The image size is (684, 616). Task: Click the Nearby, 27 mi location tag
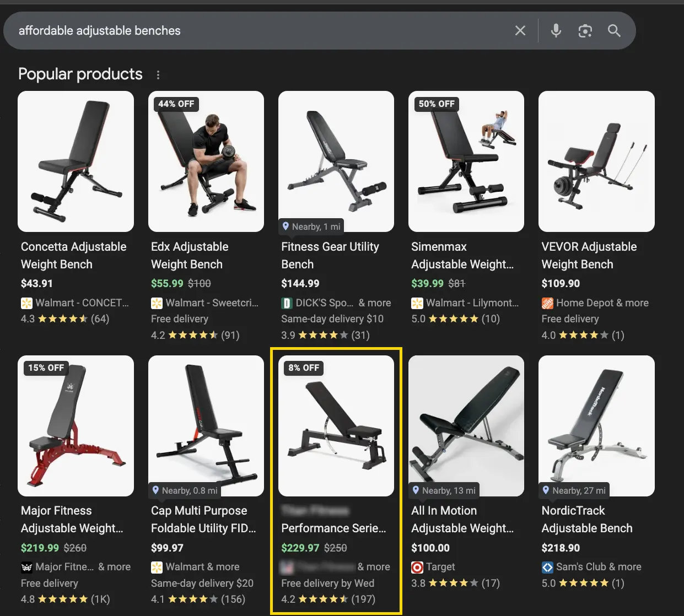pos(574,490)
